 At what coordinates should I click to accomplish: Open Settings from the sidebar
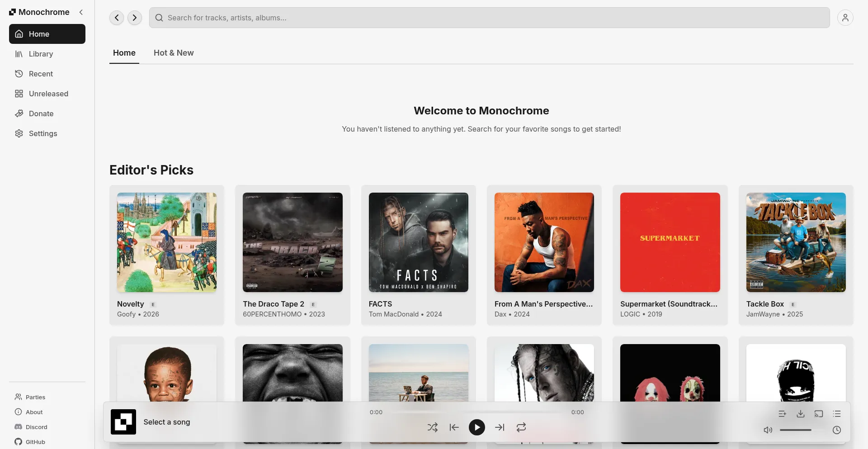(x=47, y=133)
